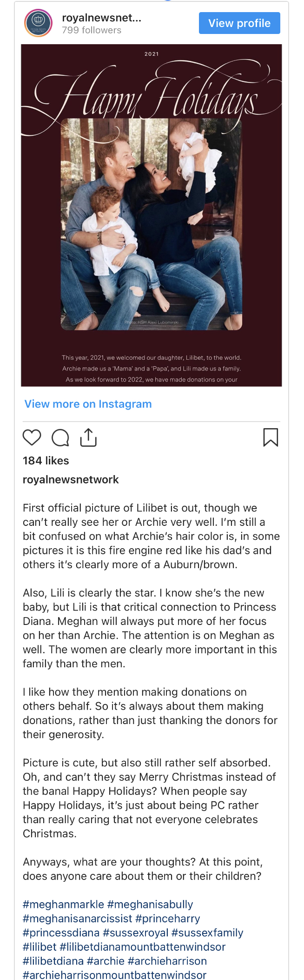Viewport: 304px width, 980px height.
Task: Open comments with the speech bubble icon
Action: pos(60,438)
